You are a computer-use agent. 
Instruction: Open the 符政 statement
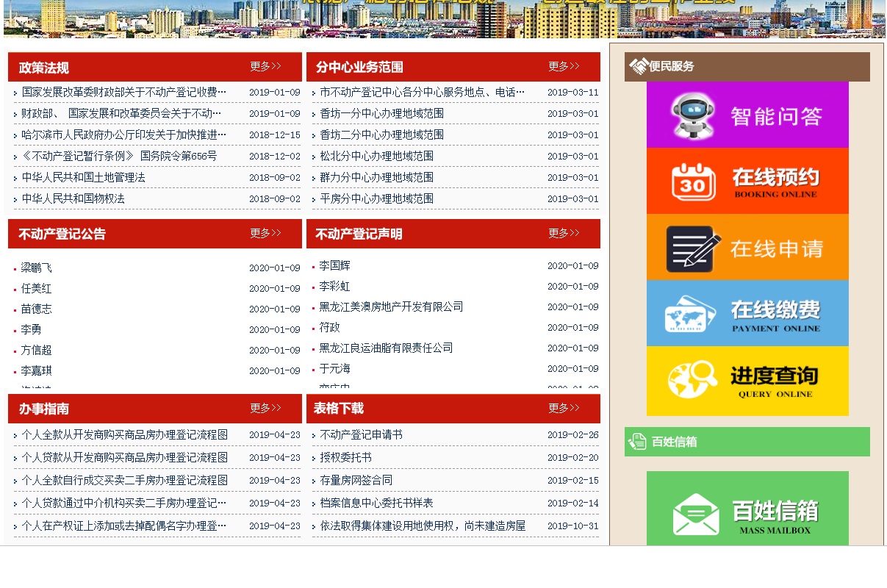coord(330,328)
